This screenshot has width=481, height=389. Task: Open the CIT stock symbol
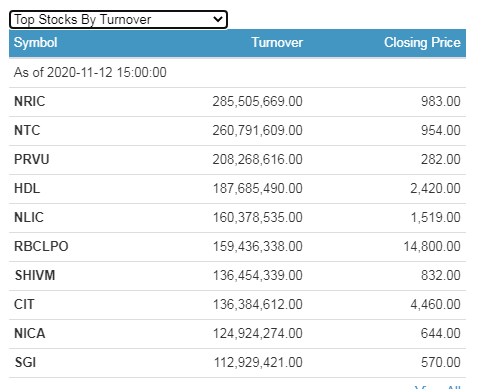(x=24, y=304)
